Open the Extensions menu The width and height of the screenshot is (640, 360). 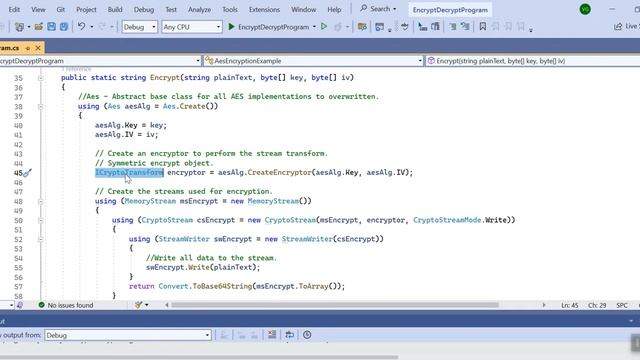click(264, 9)
